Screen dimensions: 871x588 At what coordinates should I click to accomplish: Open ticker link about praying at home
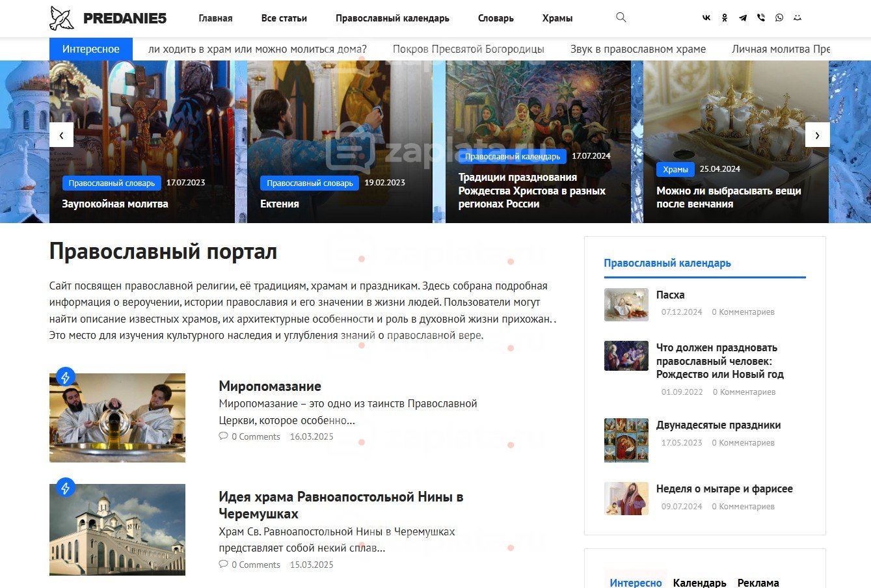tap(258, 49)
